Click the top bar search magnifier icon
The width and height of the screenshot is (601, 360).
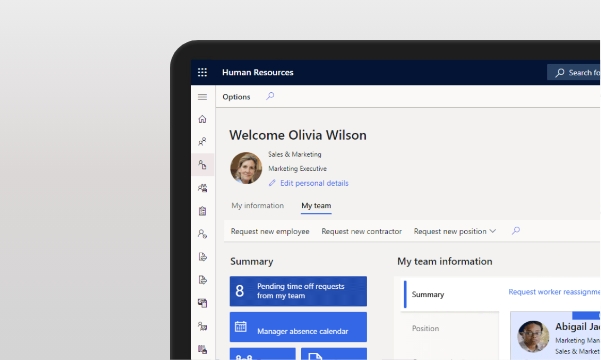point(560,72)
